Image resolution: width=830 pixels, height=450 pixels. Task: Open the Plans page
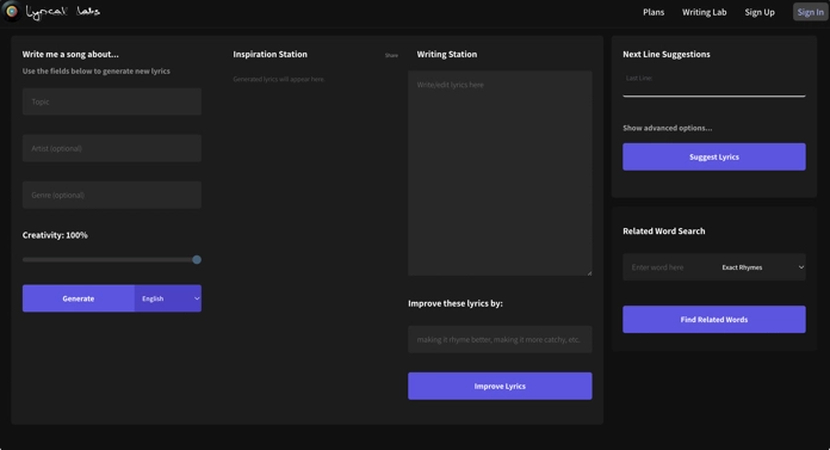point(653,13)
